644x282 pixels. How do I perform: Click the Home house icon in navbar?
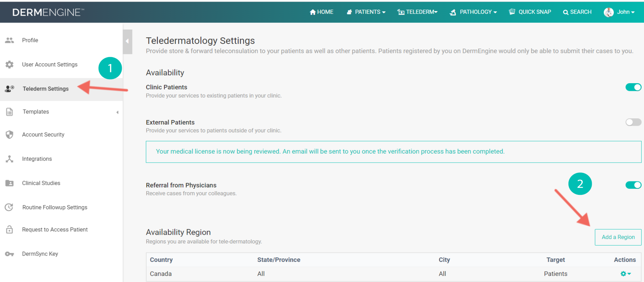click(313, 12)
